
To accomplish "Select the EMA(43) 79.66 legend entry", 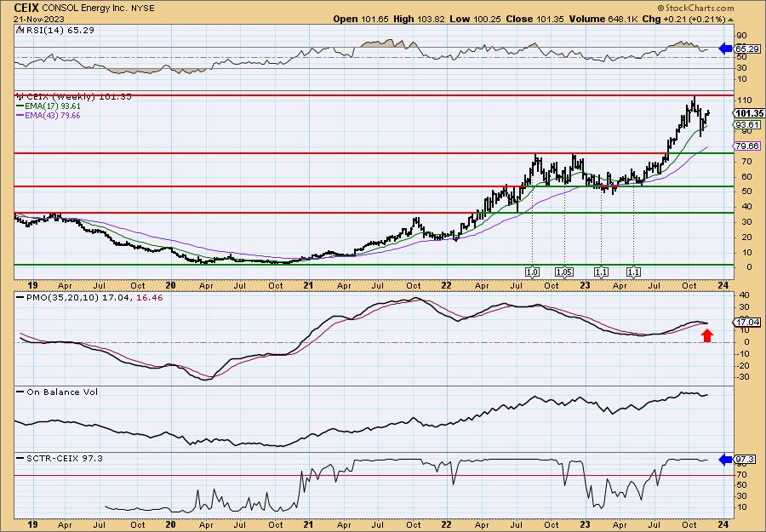I will pos(49,116).
